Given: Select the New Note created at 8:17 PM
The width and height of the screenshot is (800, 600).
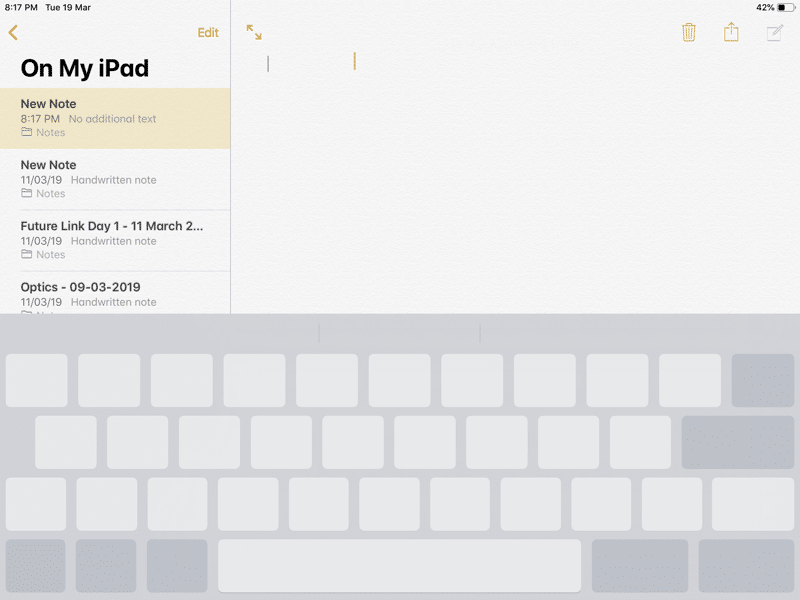Looking at the screenshot, I should pos(115,117).
